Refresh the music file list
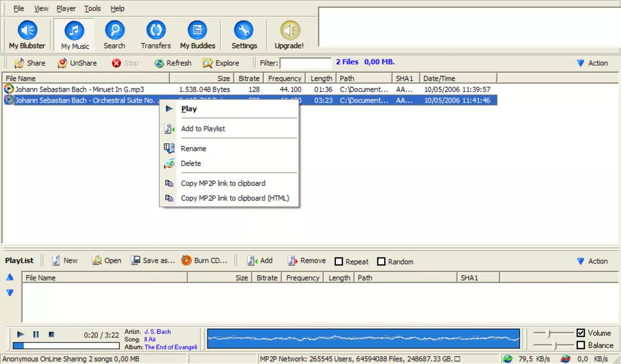 coord(173,63)
